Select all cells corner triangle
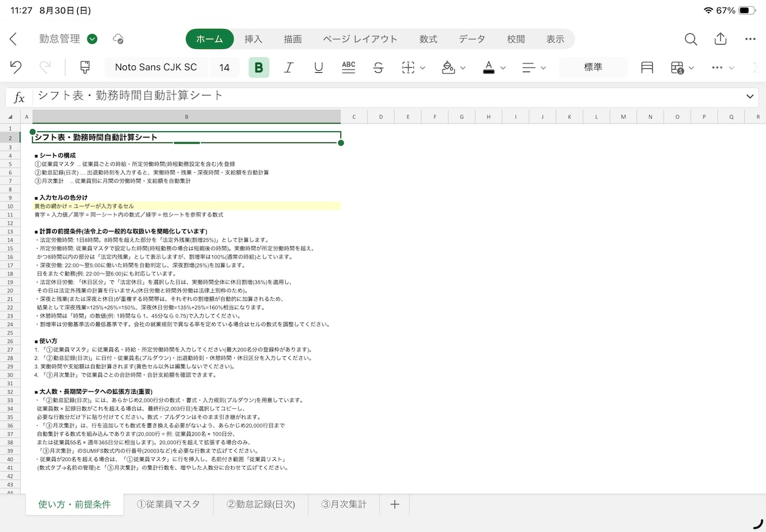Viewport: 766px width, 532px height. [10, 117]
